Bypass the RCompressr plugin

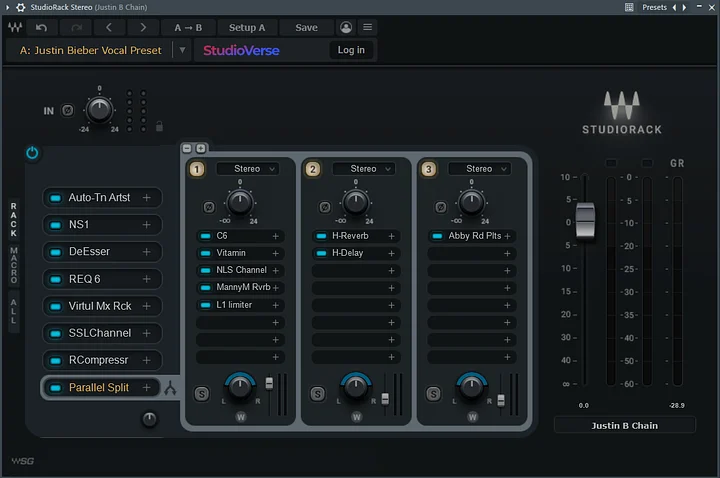[56, 360]
